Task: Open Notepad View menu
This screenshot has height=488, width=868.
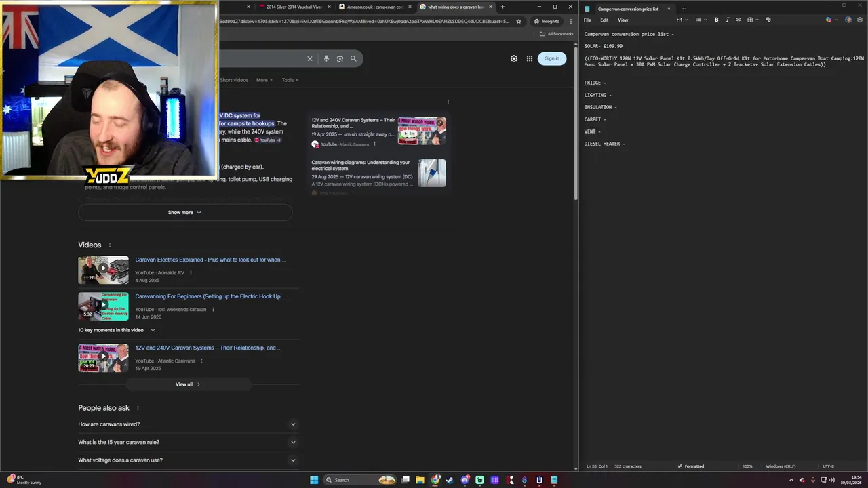Action: coord(623,20)
